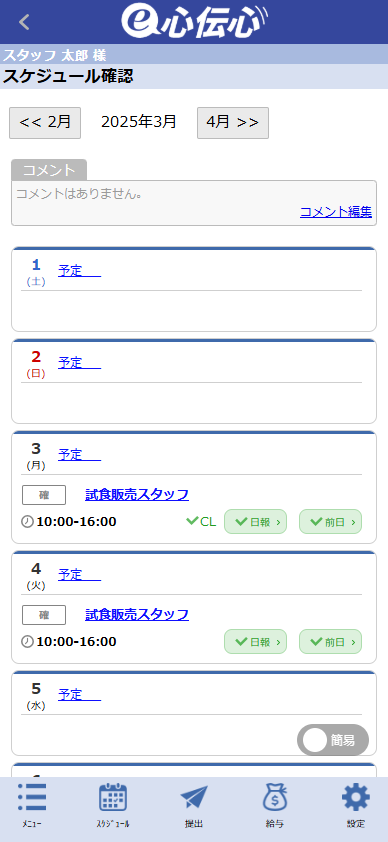
Task: Click the e-心伝心 logo in header
Action: 194,21
